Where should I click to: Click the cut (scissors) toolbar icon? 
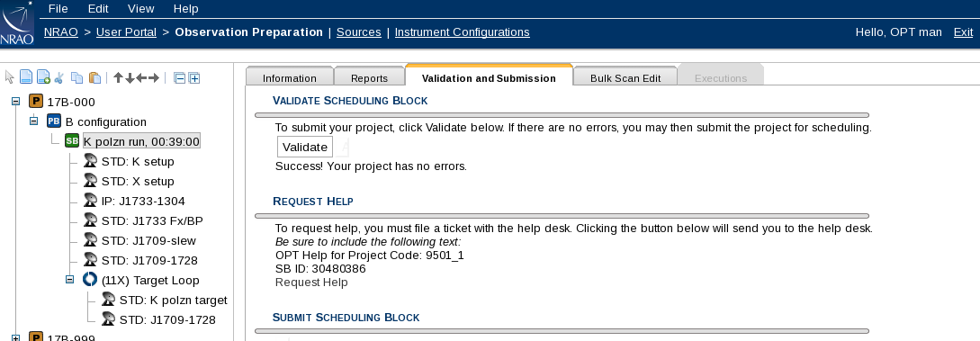tap(59, 78)
